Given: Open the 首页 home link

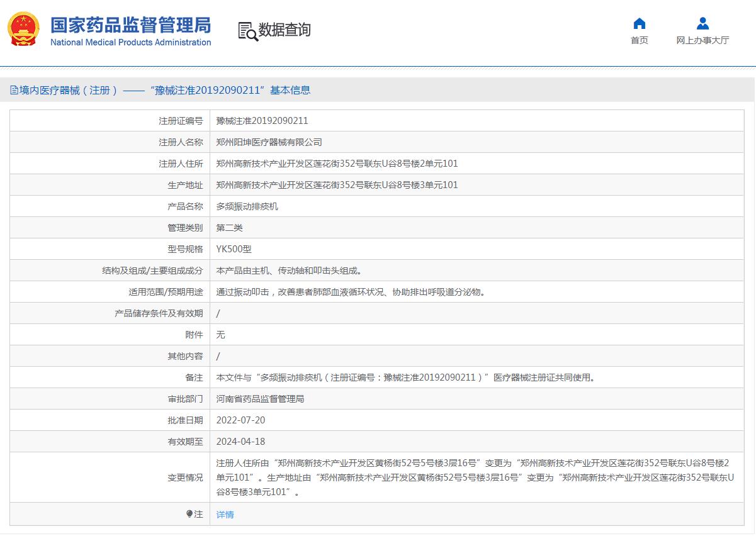Looking at the screenshot, I should (x=639, y=40).
